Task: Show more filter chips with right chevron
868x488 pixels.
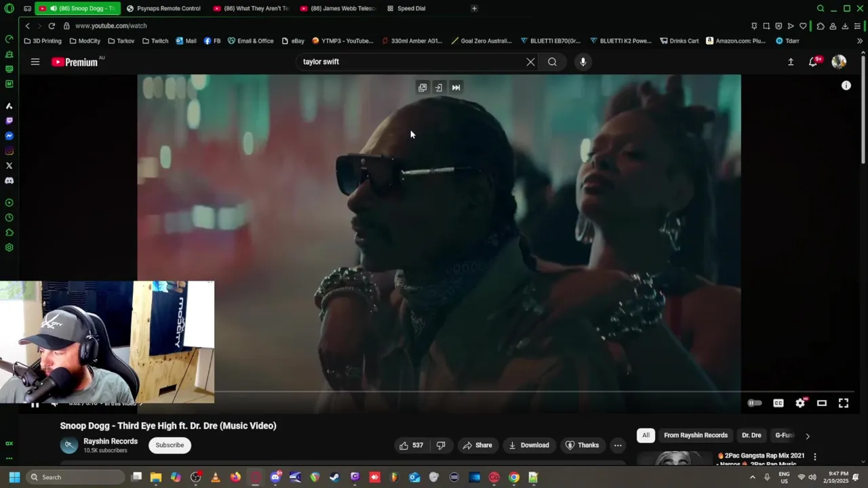Action: pos(807,436)
